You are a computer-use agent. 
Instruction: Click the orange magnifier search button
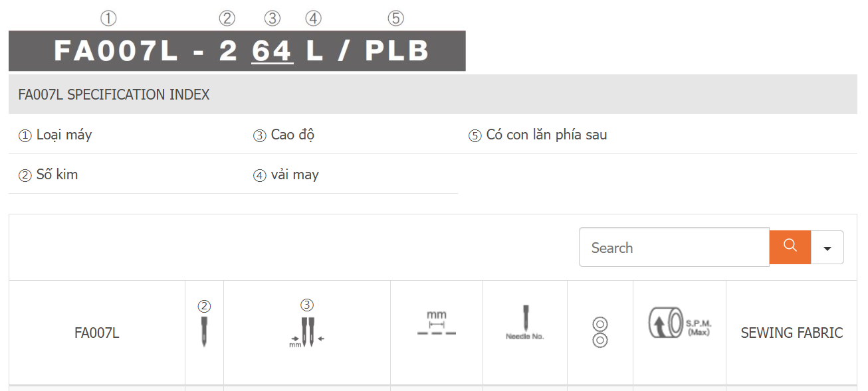pyautogui.click(x=790, y=247)
